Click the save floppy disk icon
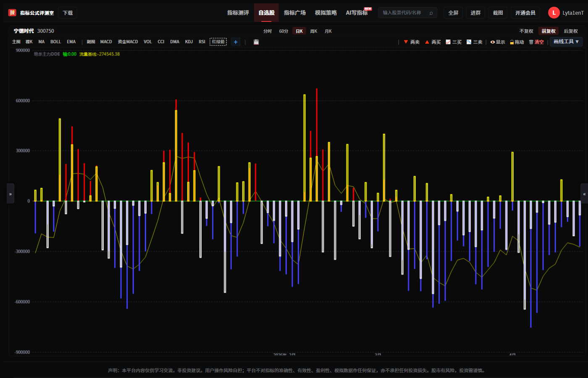The image size is (588, 378). click(256, 42)
